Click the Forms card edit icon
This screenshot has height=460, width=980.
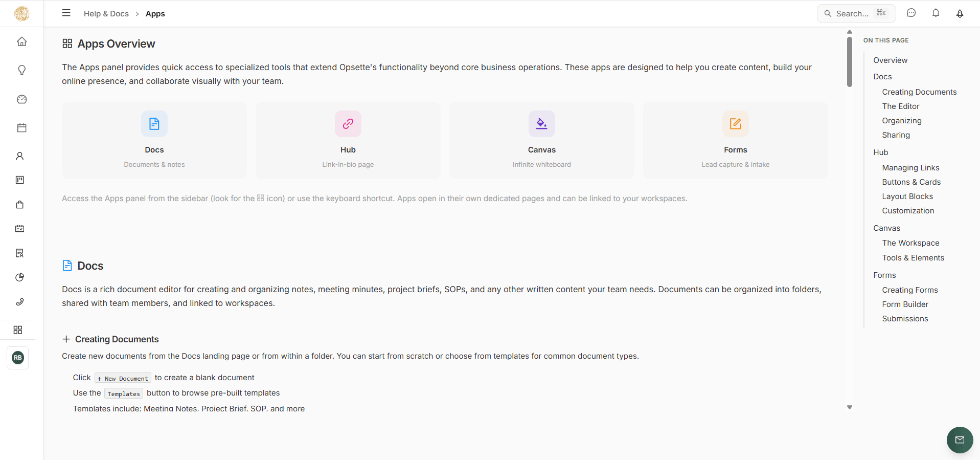pos(736,124)
